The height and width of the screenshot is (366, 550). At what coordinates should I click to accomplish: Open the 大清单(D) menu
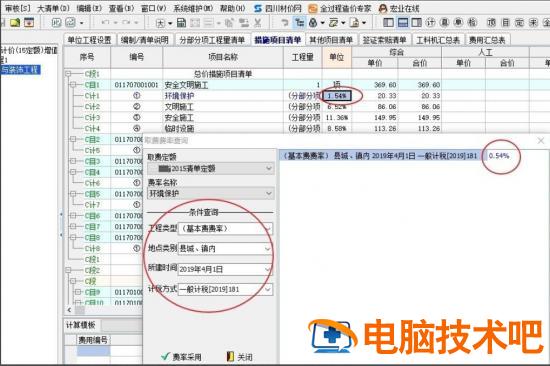(53, 8)
